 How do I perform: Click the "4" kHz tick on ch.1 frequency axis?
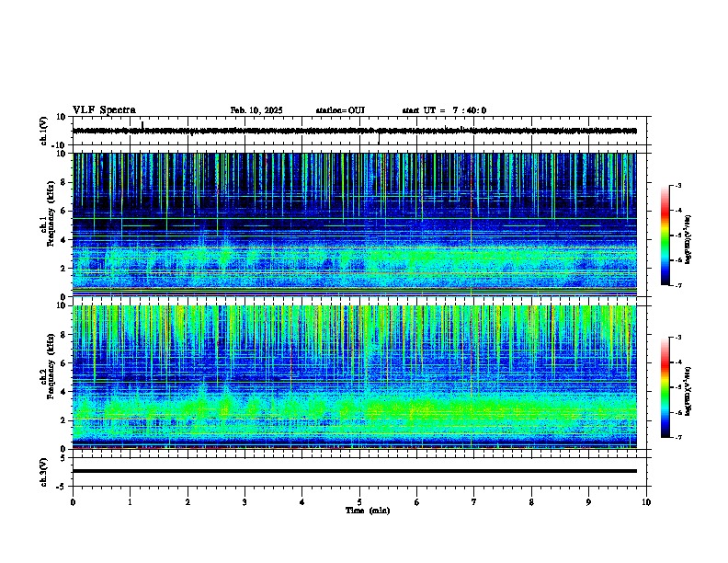(63, 240)
